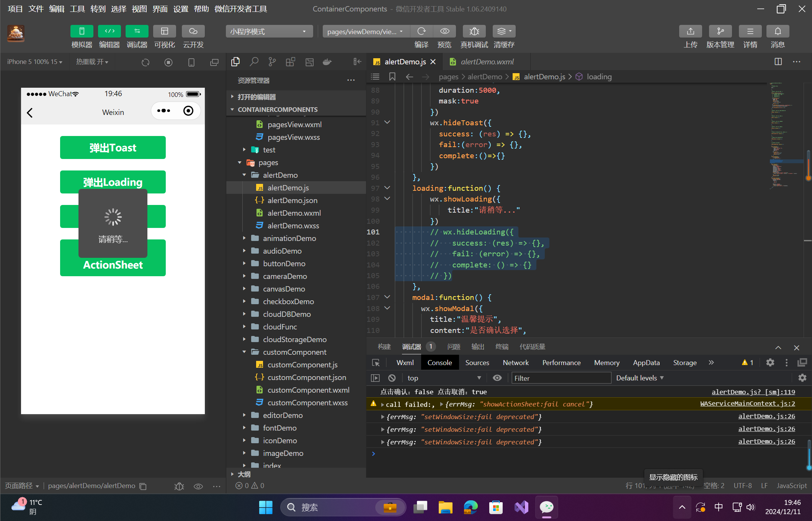
Task: Open the 工具 menu
Action: click(x=77, y=9)
